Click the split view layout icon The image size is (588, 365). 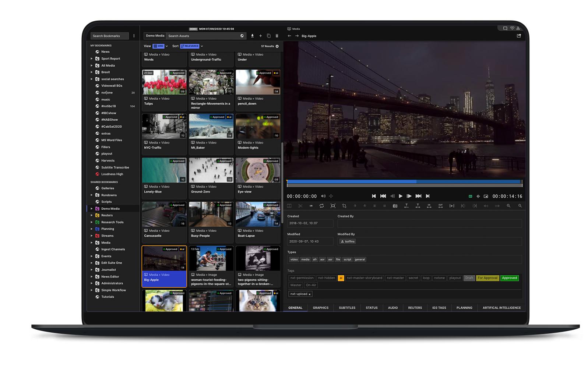(x=289, y=206)
